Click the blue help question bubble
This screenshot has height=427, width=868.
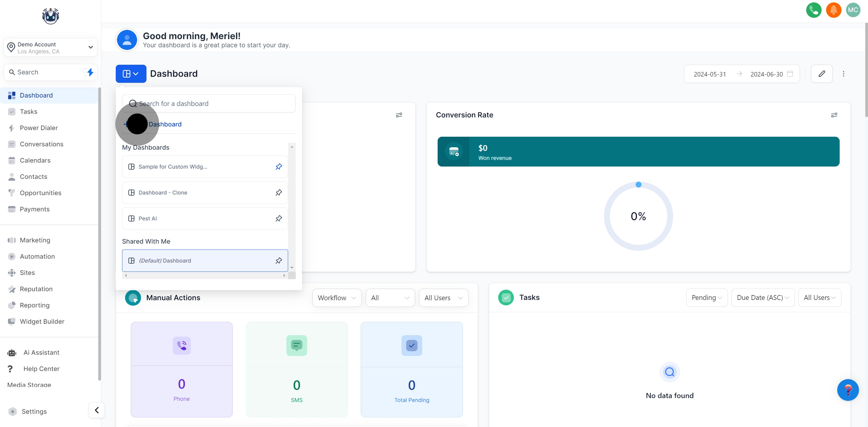(x=848, y=390)
